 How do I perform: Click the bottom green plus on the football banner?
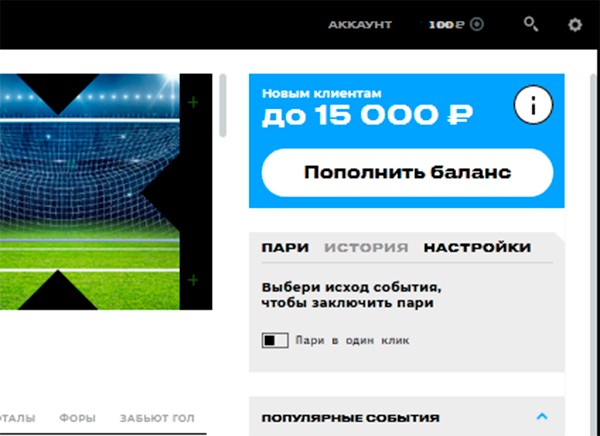point(193,280)
